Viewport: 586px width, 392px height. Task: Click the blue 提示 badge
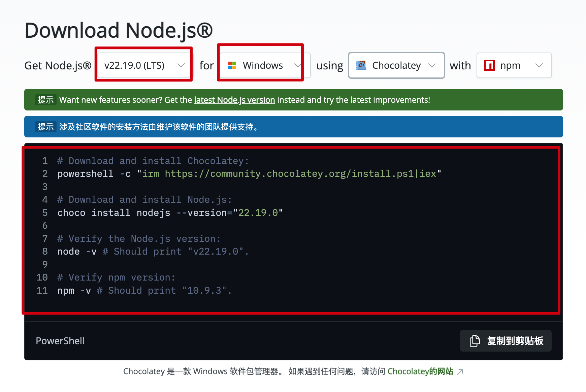click(46, 127)
